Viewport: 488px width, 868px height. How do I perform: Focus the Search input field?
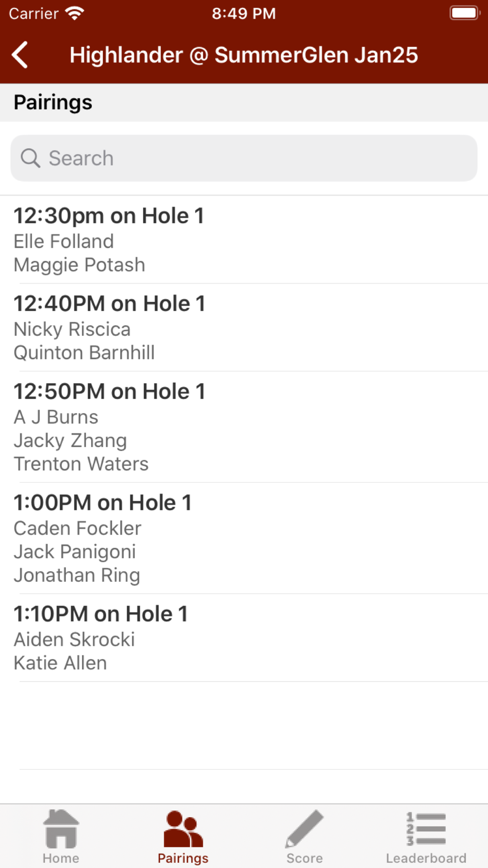[244, 158]
